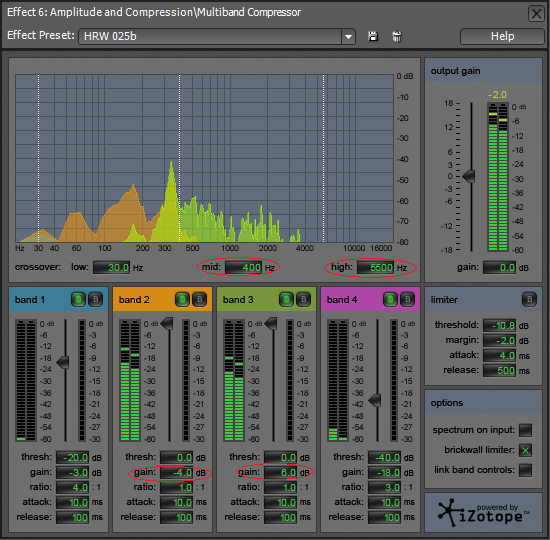550x540 pixels.
Task: Edit limiter margin -2.0 field
Action: tap(499, 340)
